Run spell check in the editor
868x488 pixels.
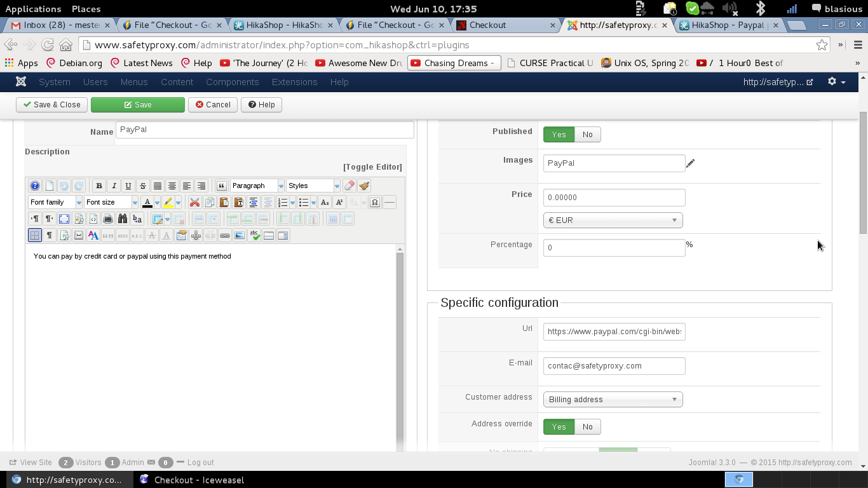tap(254, 235)
